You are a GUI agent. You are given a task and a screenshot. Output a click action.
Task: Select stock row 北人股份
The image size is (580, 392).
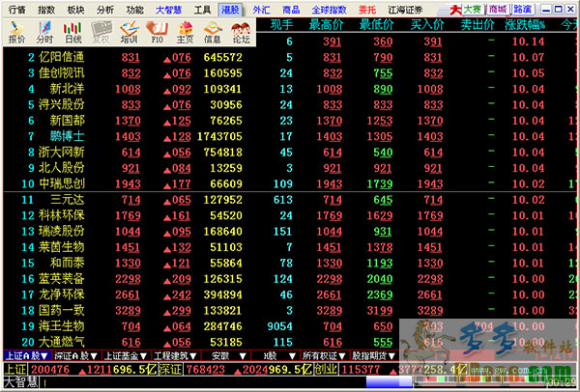point(292,168)
